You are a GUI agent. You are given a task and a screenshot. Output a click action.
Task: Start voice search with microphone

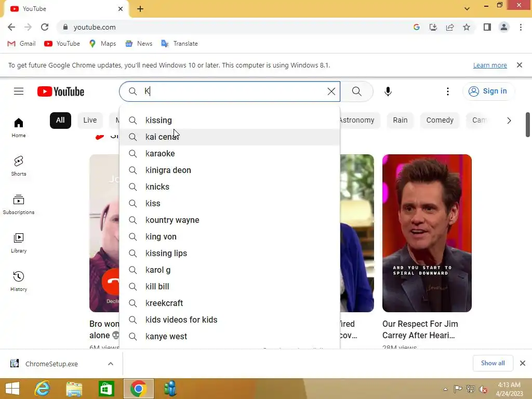388,91
